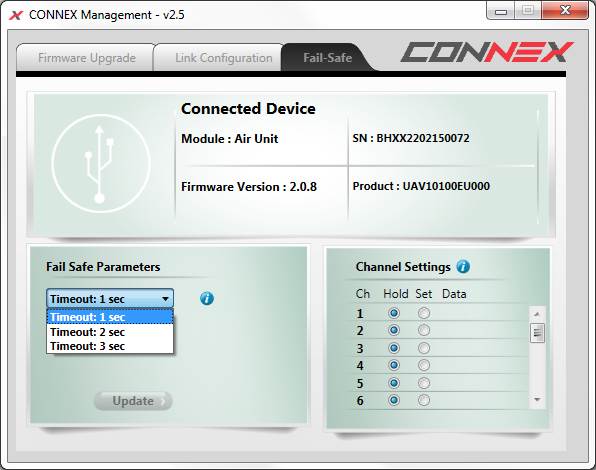Select Hold radio for channel 5

pyautogui.click(x=394, y=383)
